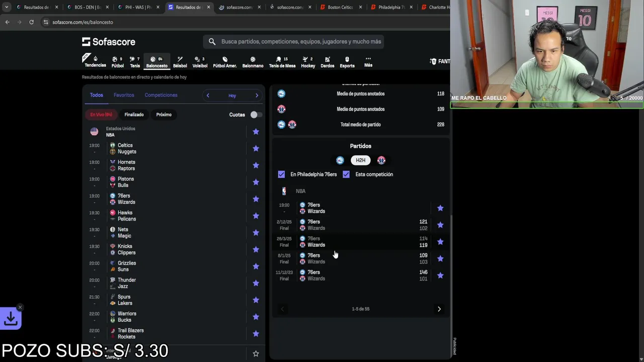This screenshot has height=362, width=644.
Task: Click the search magnifier icon
Action: [212, 42]
